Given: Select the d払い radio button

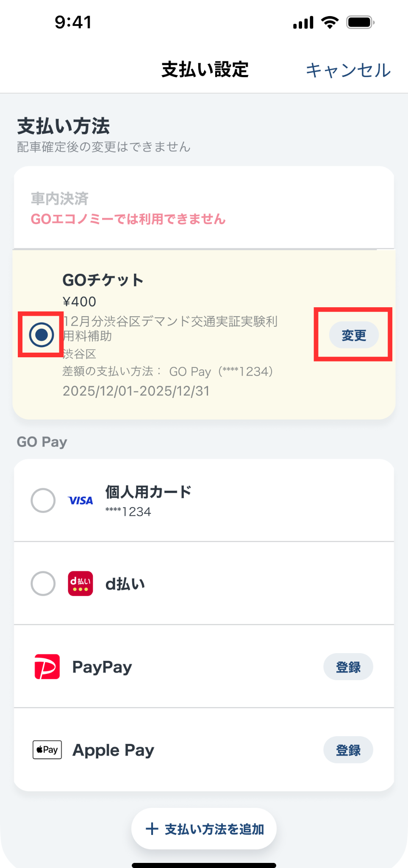Looking at the screenshot, I should (x=43, y=584).
